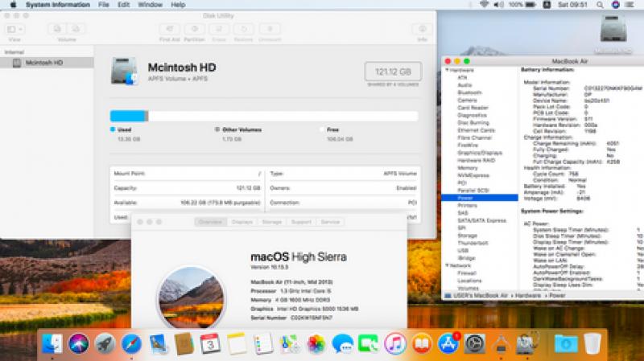Screen dimensions: 644x361
Task: Collapse the Network section in System Information
Action: (x=448, y=265)
